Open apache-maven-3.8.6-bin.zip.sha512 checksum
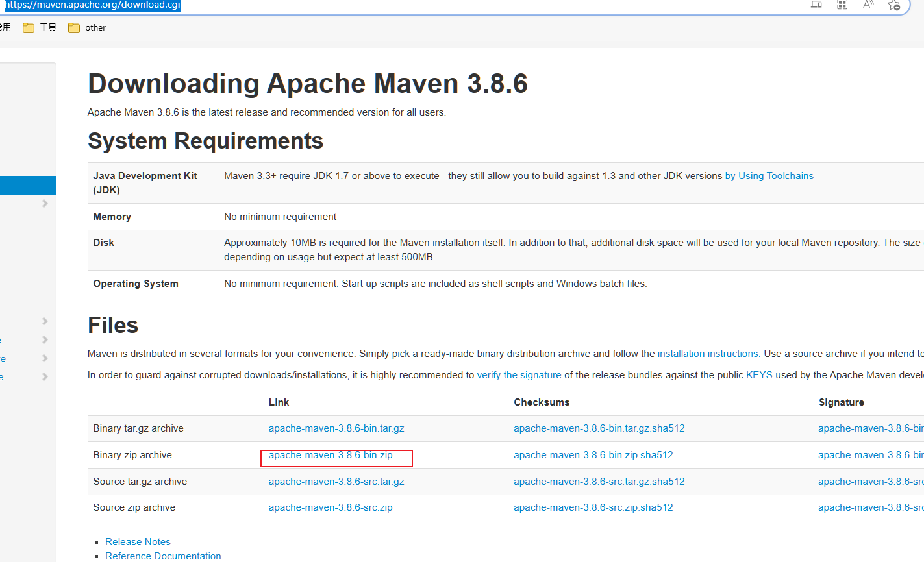Screen dimensions: 924x562 click(x=593, y=455)
